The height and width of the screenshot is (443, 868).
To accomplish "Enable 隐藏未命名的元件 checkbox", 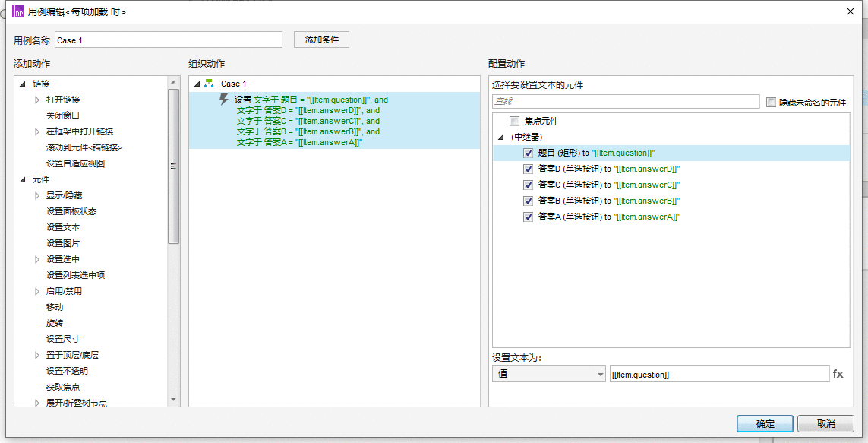I will [771, 102].
